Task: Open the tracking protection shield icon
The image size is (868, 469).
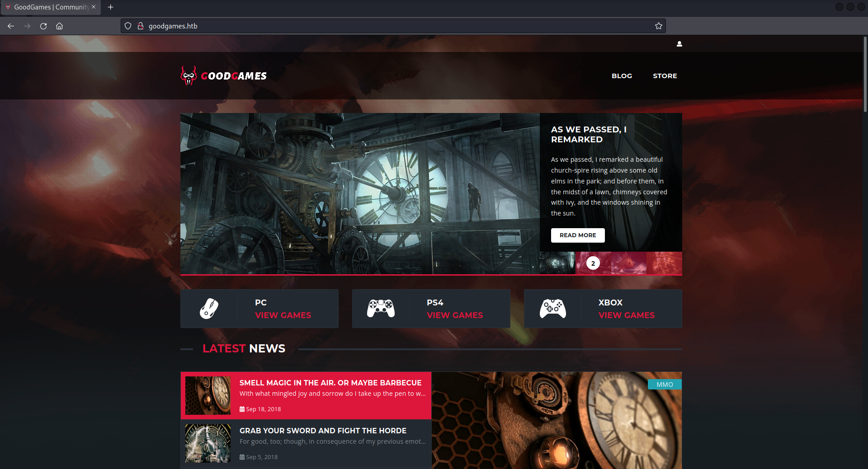Action: pos(128,26)
